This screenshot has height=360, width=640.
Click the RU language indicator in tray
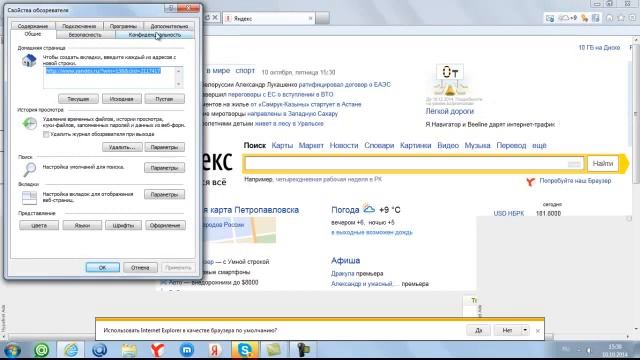[566, 349]
